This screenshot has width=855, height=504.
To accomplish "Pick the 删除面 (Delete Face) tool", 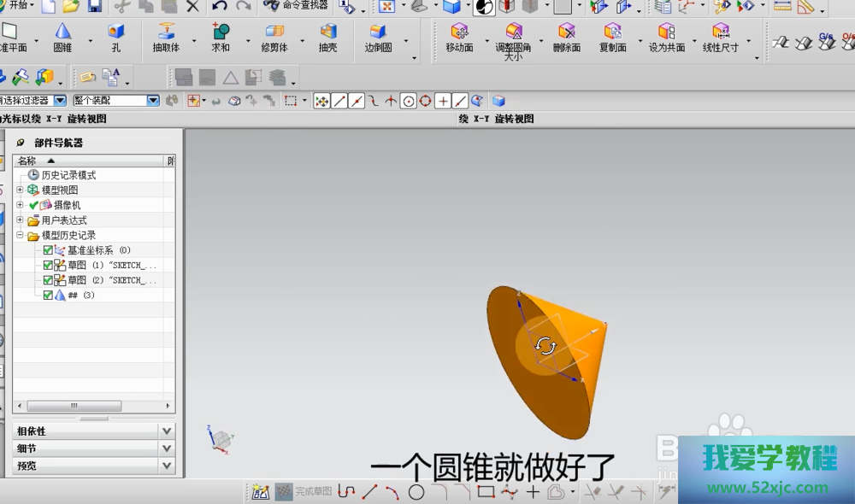I will pos(566,36).
